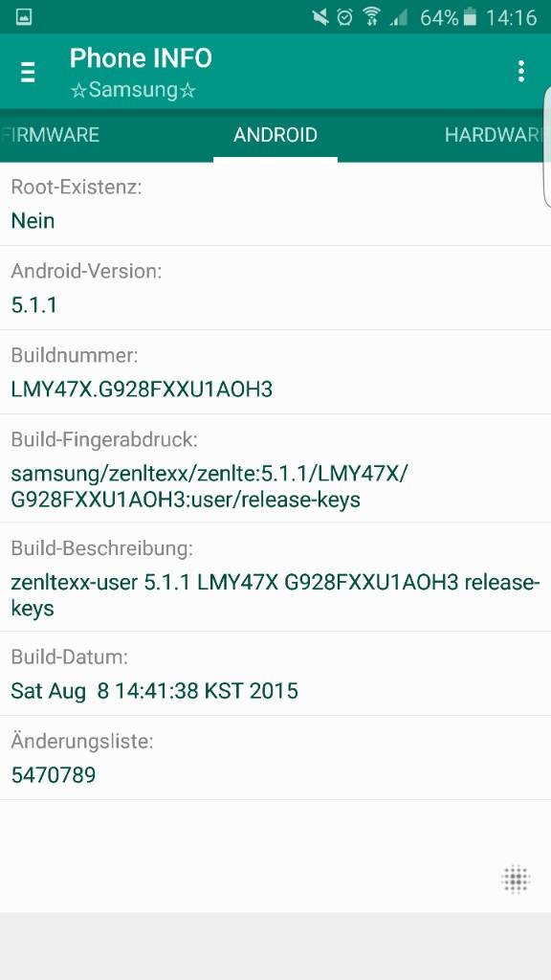
Task: Open the three-dot overflow menu
Action: [x=521, y=71]
